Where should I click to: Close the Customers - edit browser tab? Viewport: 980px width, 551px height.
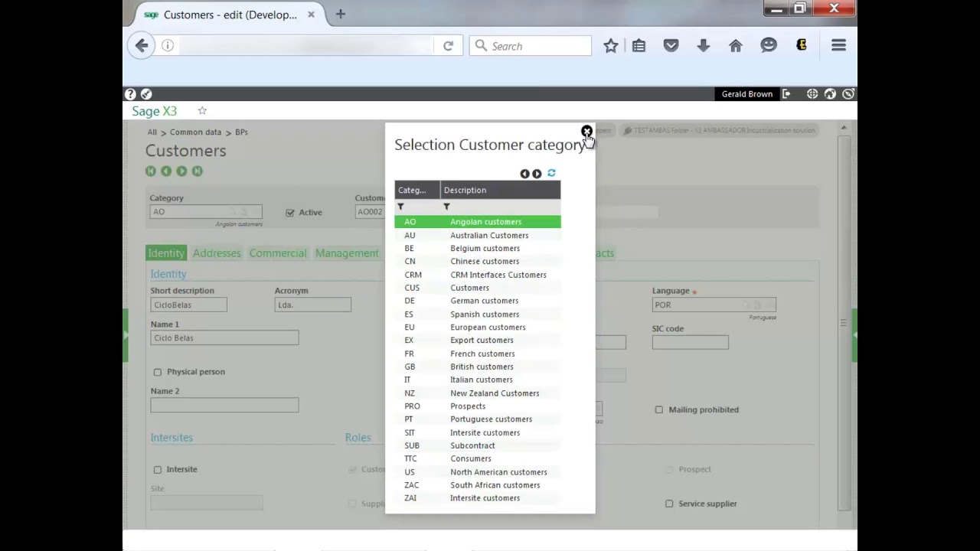point(311,14)
